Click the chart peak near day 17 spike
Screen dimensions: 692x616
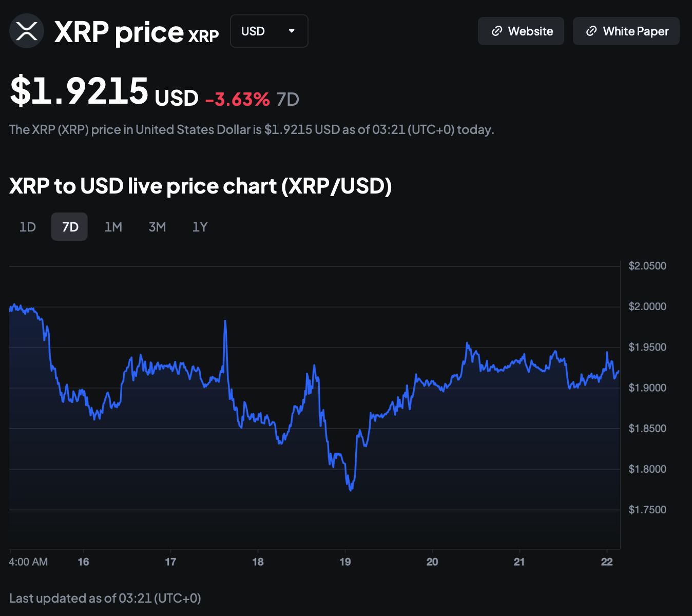225,322
